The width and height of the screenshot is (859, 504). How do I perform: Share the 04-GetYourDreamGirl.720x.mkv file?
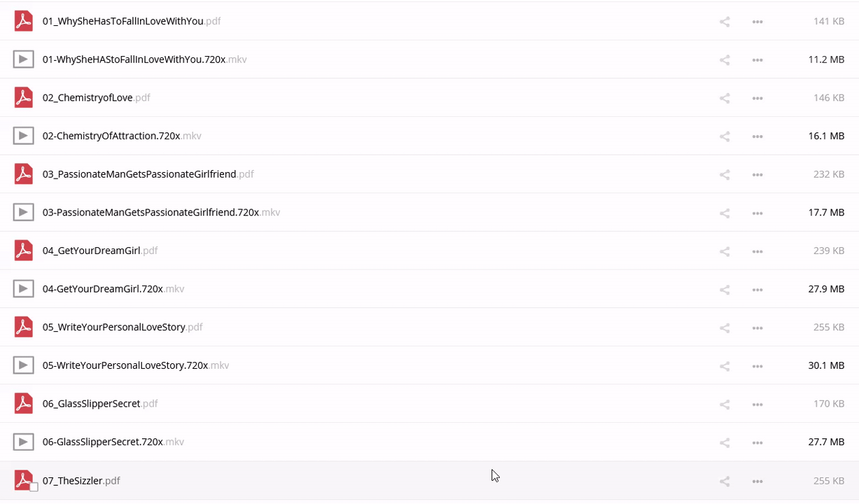pyautogui.click(x=725, y=289)
